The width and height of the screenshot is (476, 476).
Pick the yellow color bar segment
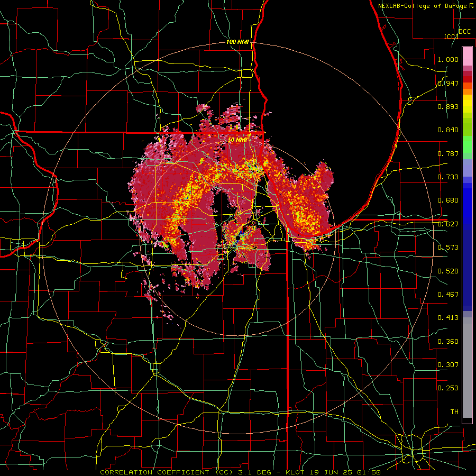pyautogui.click(x=467, y=104)
